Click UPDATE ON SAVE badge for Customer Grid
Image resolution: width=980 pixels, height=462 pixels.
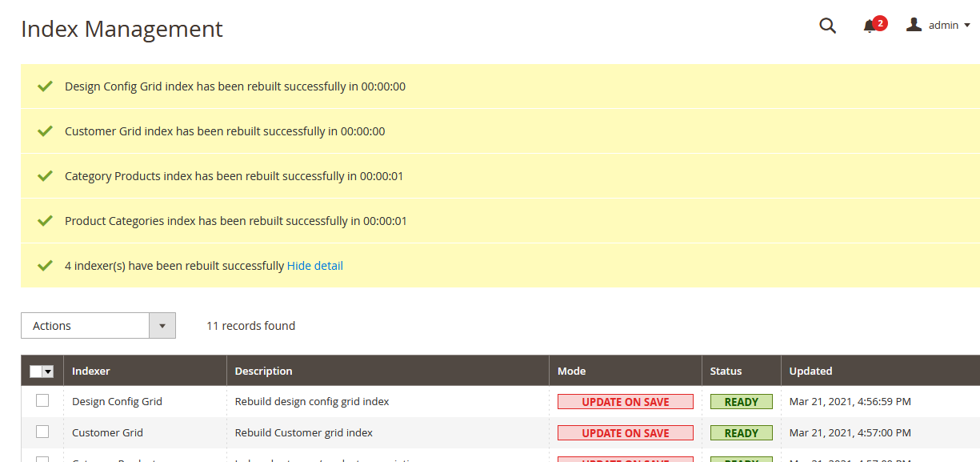point(625,433)
